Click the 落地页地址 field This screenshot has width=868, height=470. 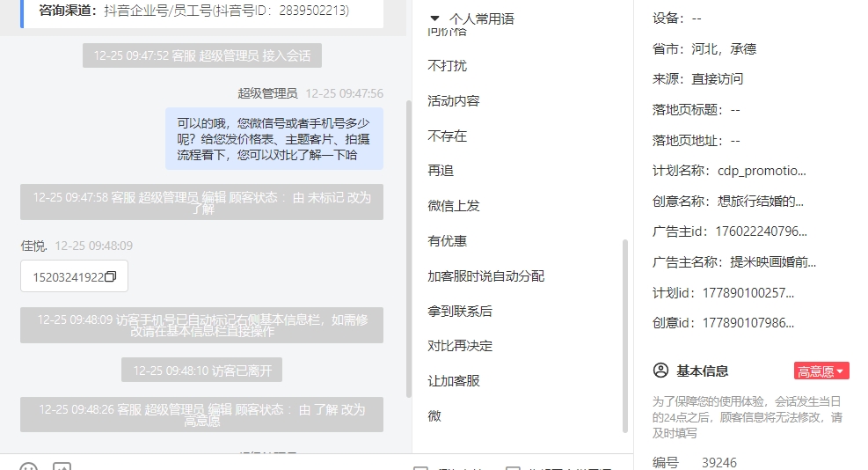click(696, 140)
